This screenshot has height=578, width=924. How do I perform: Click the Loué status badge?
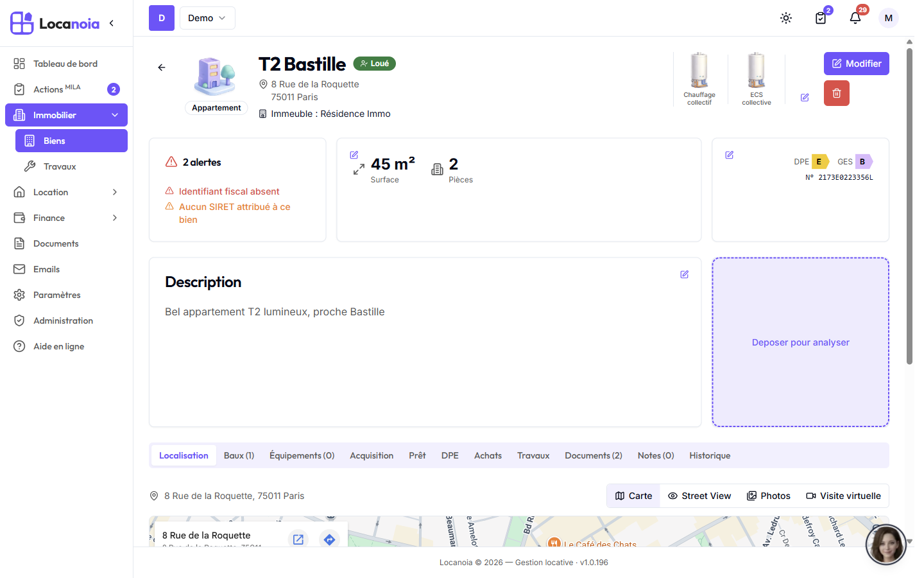375,64
